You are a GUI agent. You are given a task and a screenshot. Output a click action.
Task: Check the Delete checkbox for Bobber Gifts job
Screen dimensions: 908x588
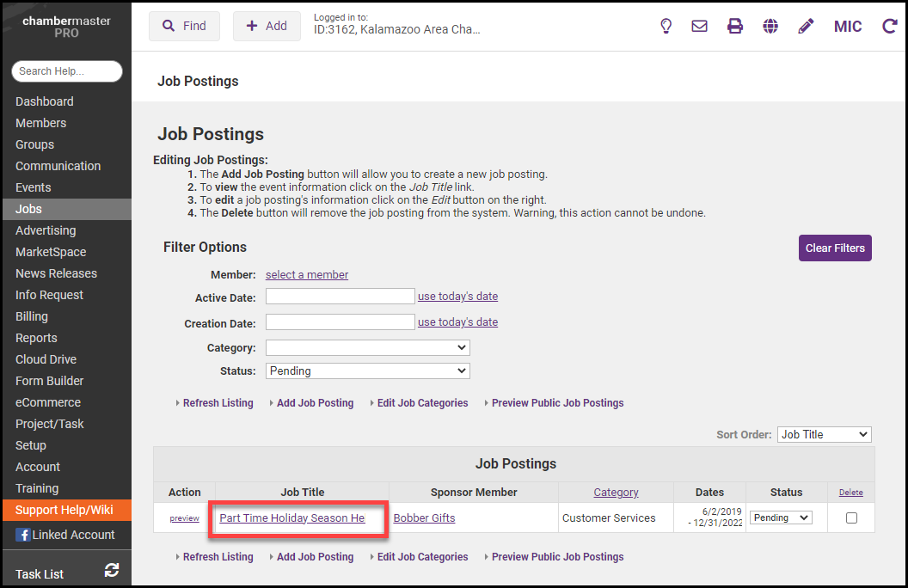(x=851, y=518)
